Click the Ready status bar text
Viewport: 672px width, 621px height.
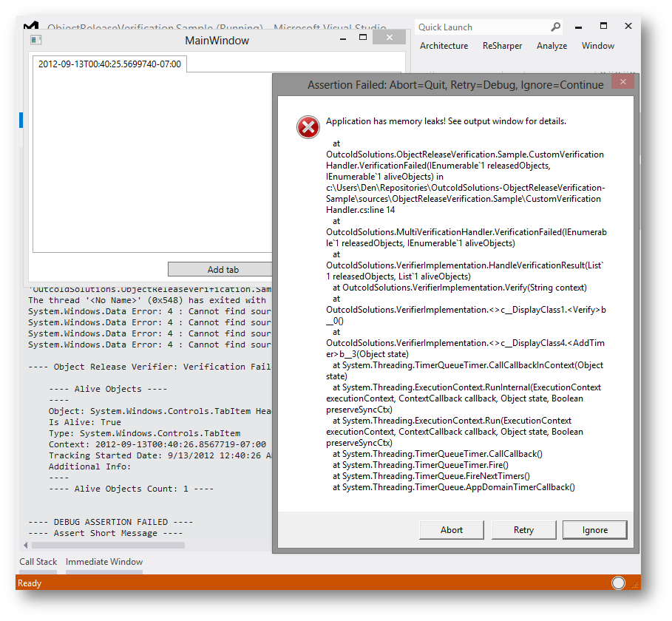(29, 583)
